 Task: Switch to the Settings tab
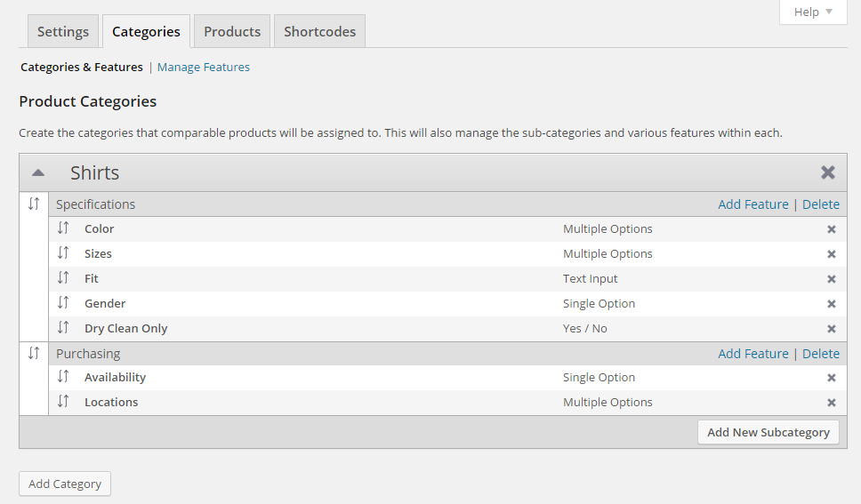[63, 32]
